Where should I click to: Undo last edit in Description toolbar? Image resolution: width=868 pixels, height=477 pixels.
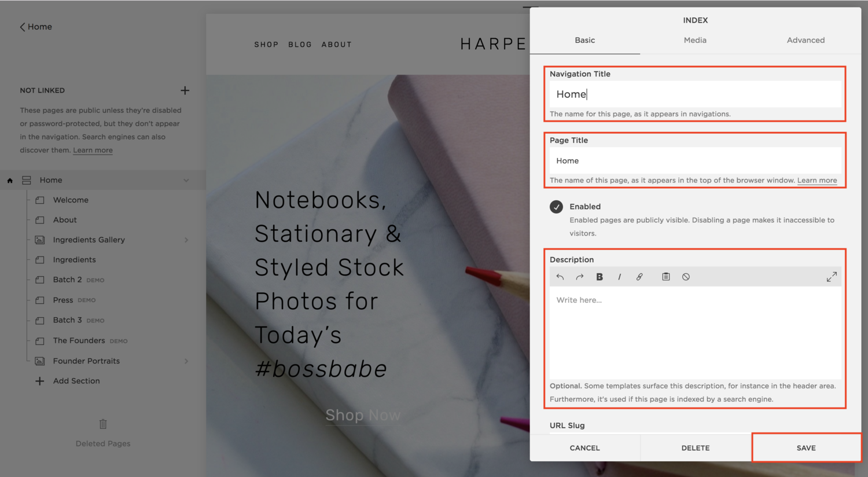click(x=560, y=277)
